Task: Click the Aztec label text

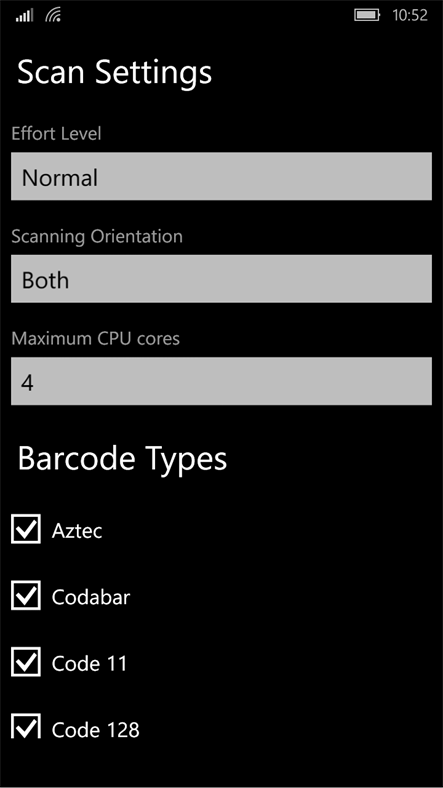Action: pyautogui.click(x=77, y=531)
